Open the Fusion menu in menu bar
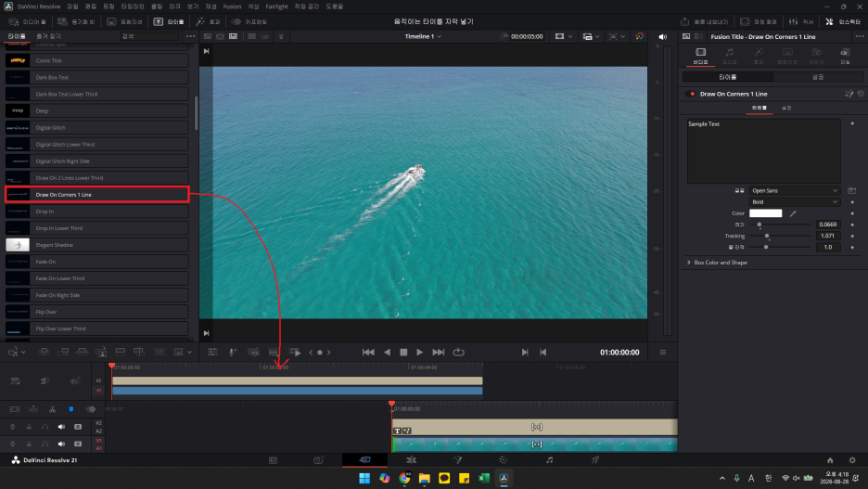Screen dimensions: 868x489 232,6
